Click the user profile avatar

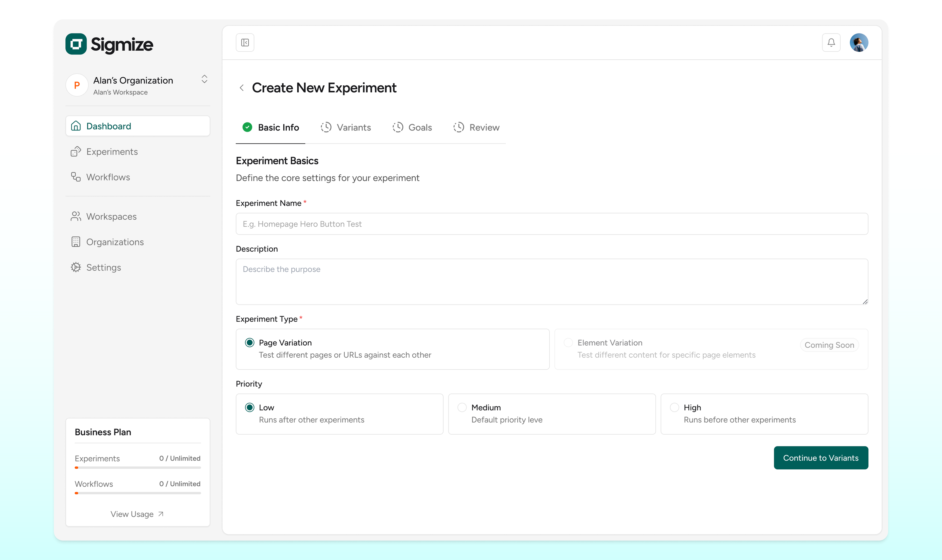(859, 43)
